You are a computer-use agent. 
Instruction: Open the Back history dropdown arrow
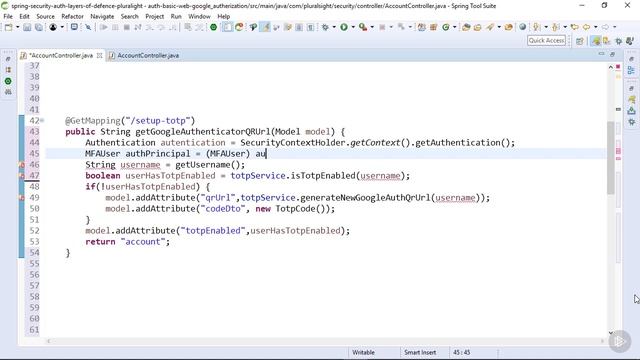(596, 27)
